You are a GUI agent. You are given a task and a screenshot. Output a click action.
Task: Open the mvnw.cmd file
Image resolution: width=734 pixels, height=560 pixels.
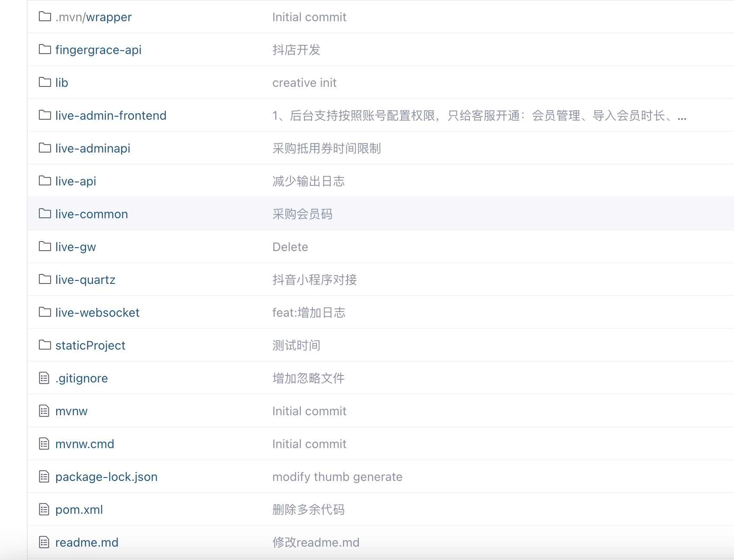coord(85,444)
